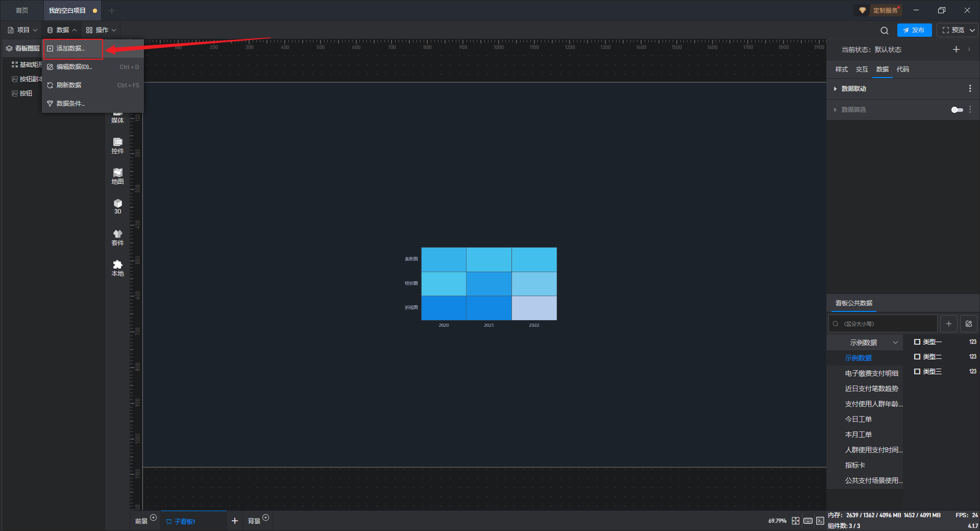The image size is (980, 531).
Task: Select the 按钮副本 layer icon
Action: 15,79
